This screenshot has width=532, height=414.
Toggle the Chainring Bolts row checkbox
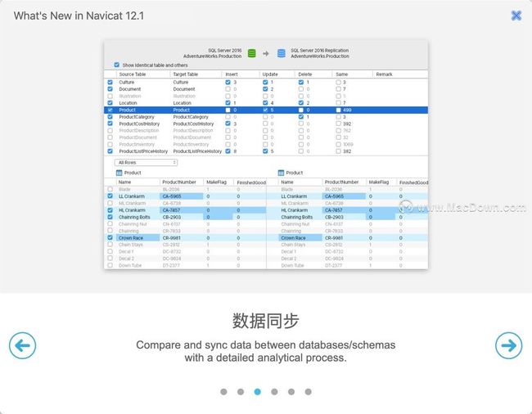coord(110,217)
